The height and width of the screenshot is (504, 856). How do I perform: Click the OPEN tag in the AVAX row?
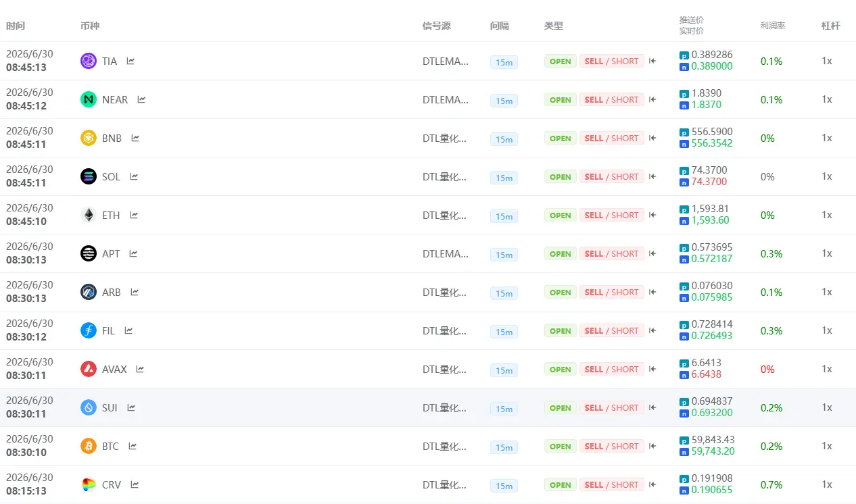(561, 369)
